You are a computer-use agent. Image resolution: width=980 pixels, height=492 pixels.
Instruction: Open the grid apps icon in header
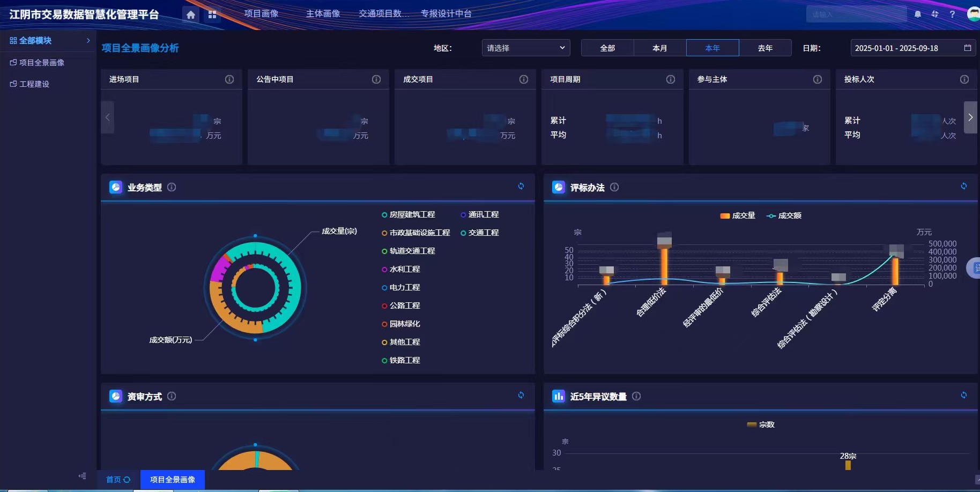coord(212,14)
